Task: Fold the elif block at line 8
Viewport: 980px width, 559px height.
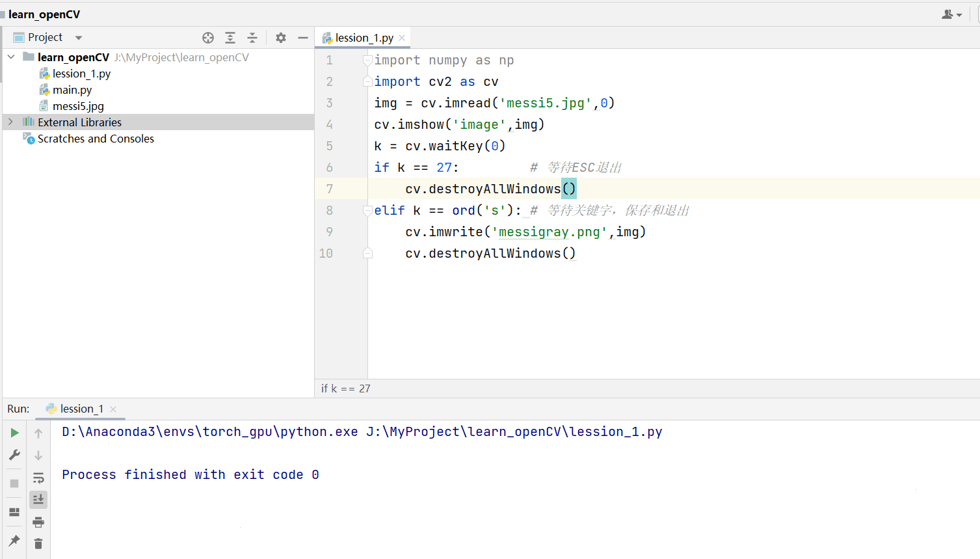Action: coord(367,211)
